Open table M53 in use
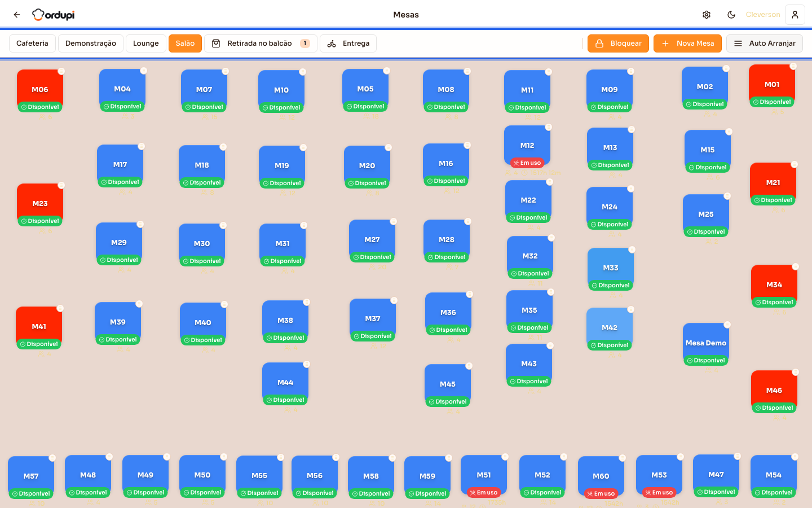Screen dimensions: 812x508 pos(659,476)
